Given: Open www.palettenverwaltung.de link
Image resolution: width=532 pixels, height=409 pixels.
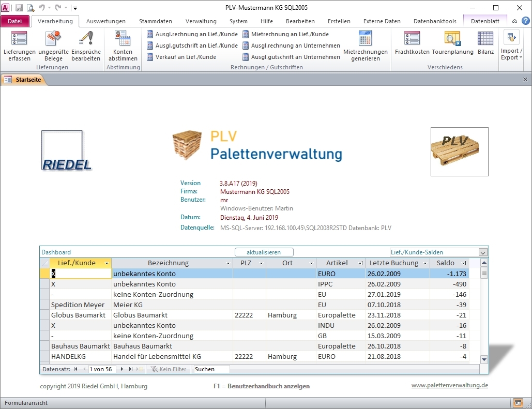Looking at the screenshot, I should [450, 385].
